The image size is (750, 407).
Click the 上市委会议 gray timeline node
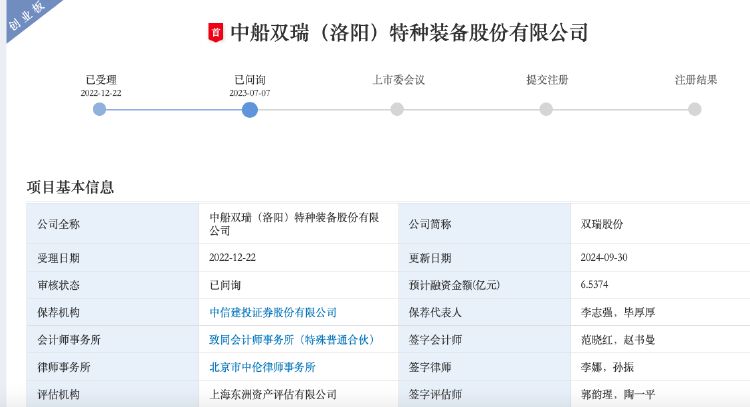pyautogui.click(x=397, y=109)
